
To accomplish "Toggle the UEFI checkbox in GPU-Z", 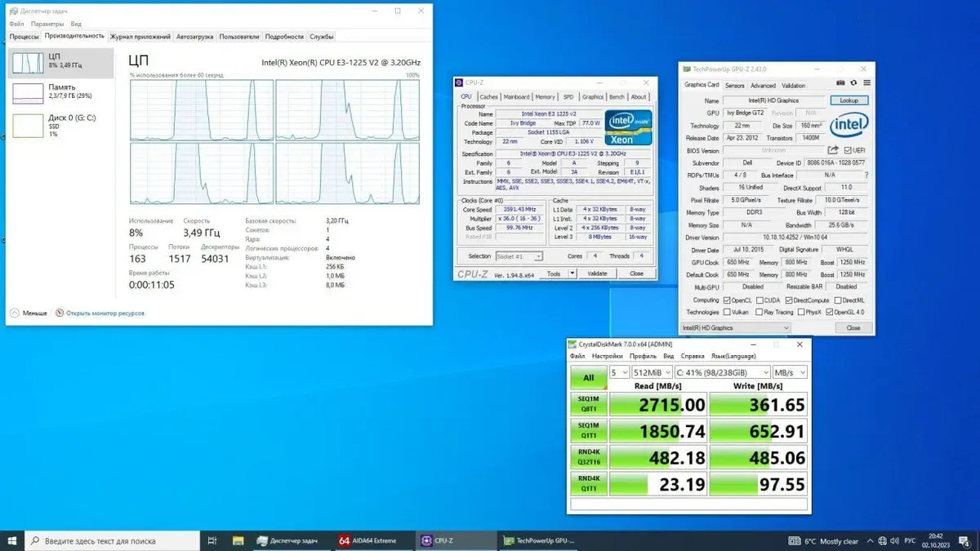I will [848, 150].
